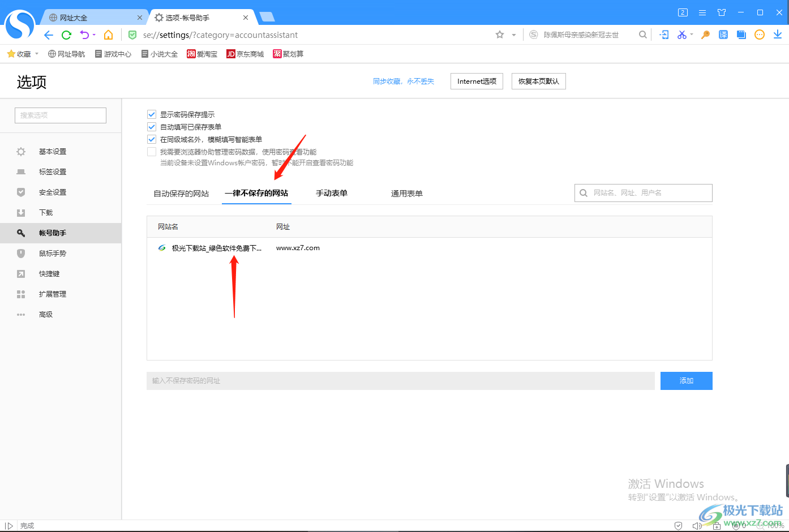Uncheck 显示密码保存提示

[x=152, y=114]
